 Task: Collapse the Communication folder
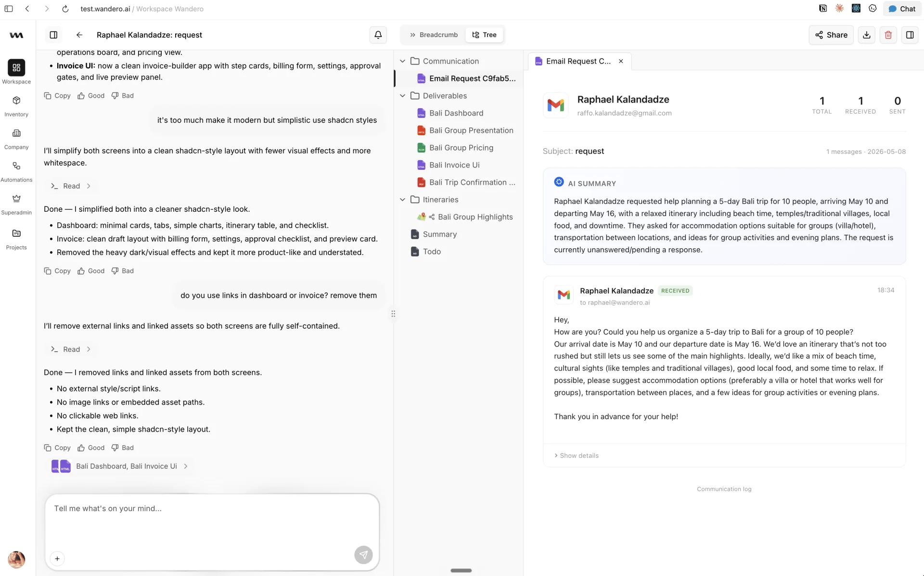403,61
